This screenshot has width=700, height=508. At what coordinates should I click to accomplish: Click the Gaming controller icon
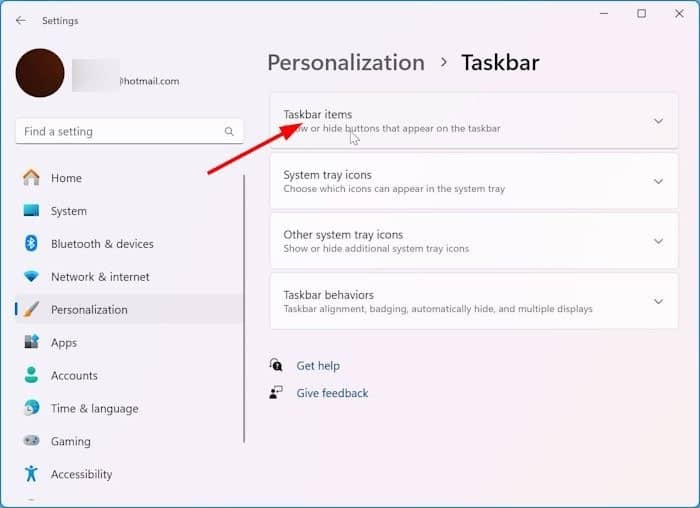[31, 441]
